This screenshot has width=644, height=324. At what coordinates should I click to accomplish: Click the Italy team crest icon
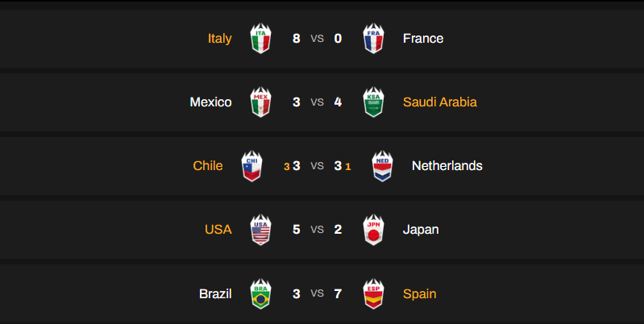point(260,39)
